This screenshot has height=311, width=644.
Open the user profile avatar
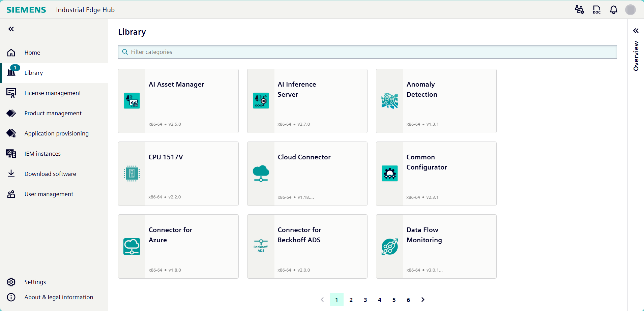pyautogui.click(x=630, y=10)
